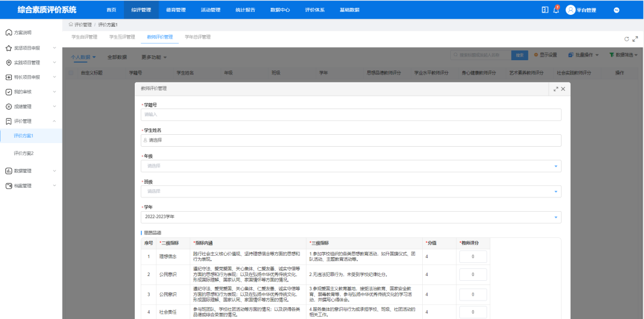Expand the 教师评价管理 dialog with its maximize icon

pyautogui.click(x=556, y=89)
